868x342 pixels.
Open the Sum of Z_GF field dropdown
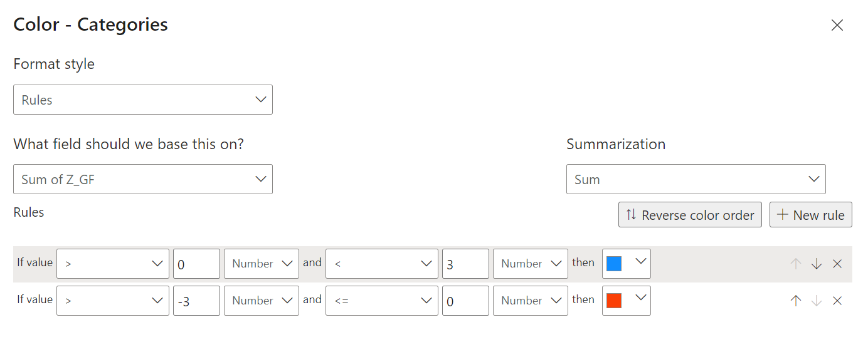pos(143,179)
